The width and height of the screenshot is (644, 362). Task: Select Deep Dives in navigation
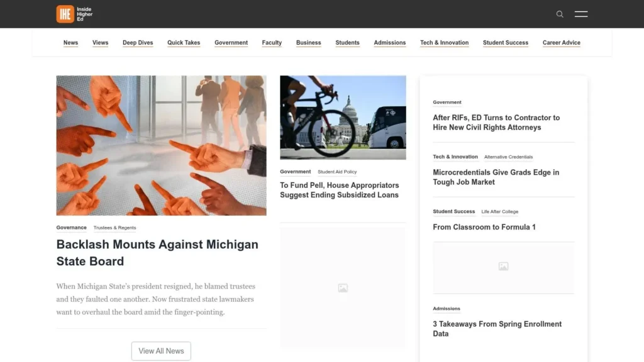[x=138, y=43]
